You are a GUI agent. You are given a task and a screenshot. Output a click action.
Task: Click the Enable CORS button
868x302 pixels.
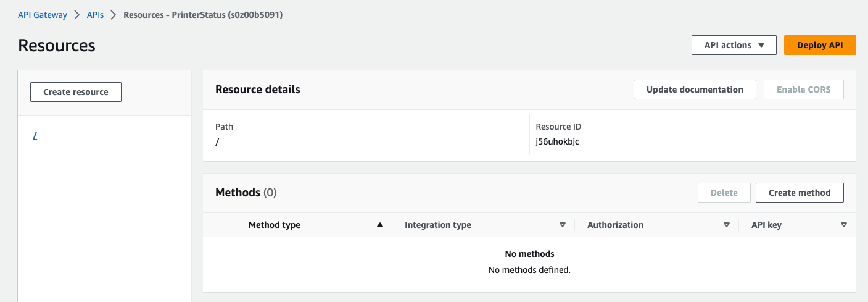pyautogui.click(x=803, y=90)
